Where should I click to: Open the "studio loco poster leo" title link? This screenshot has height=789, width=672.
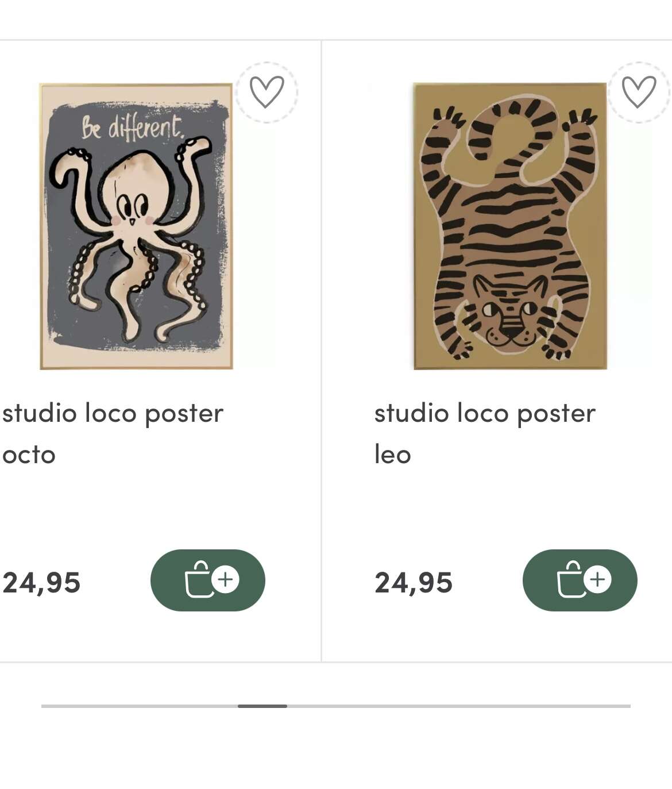tap(485, 414)
